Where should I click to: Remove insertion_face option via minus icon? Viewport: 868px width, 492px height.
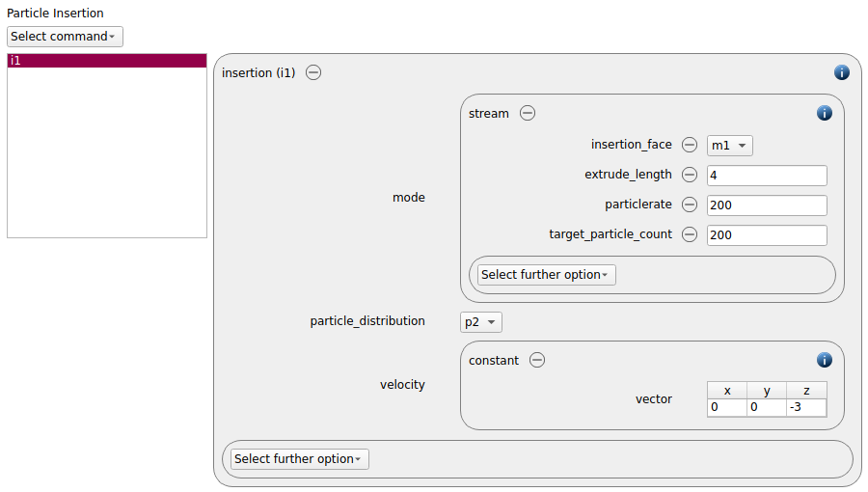[690, 145]
